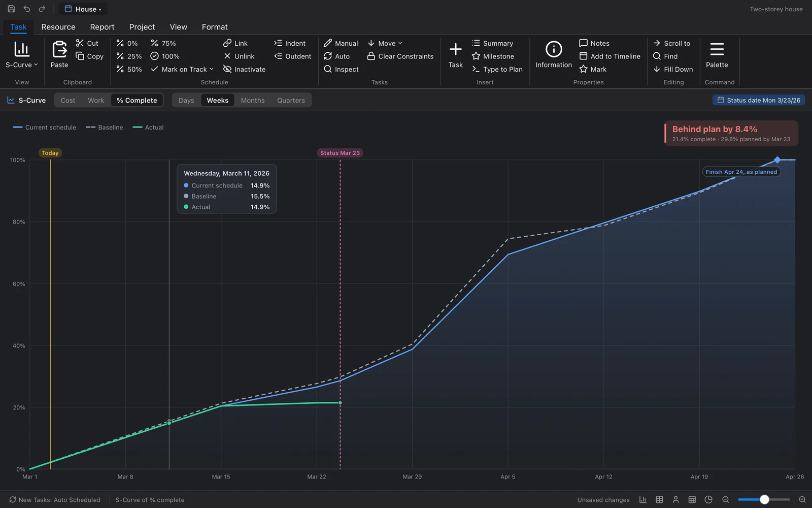Outdent the selected task
The width and height of the screenshot is (812, 508).
point(293,56)
